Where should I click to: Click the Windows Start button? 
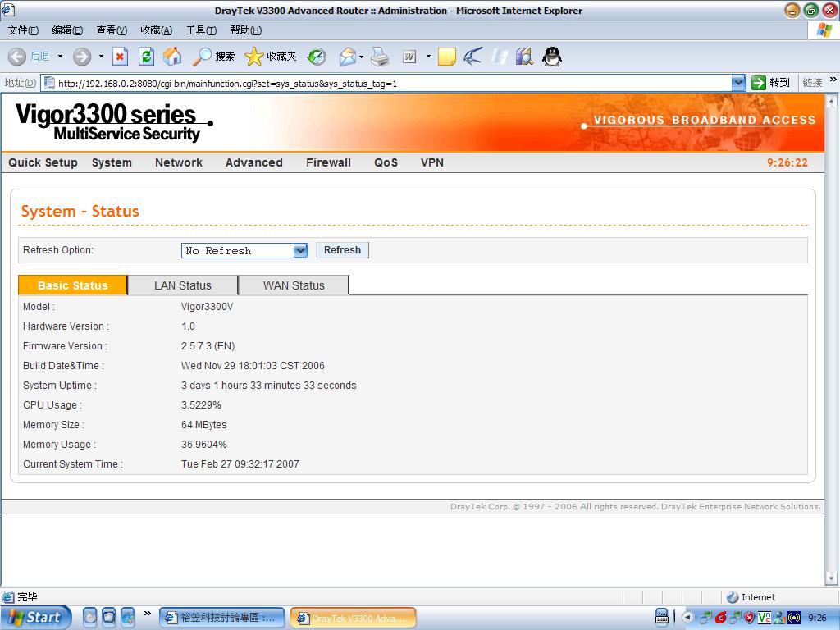point(35,618)
